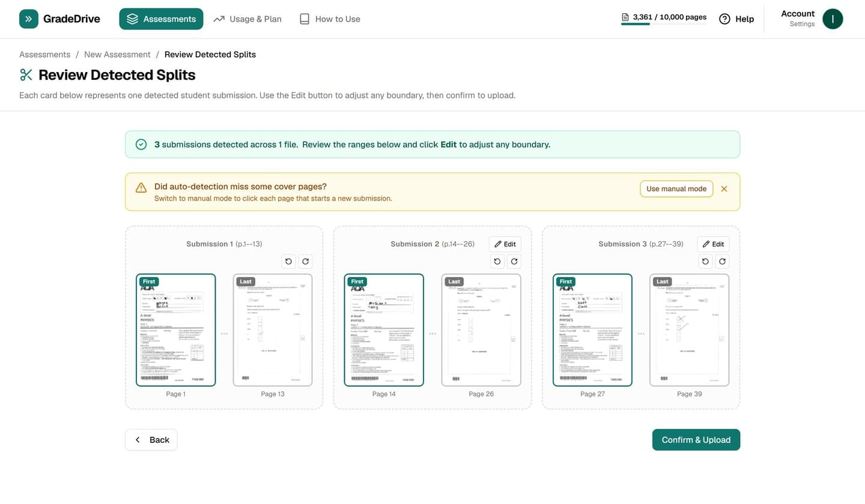865x504 pixels.
Task: Click the Submission 1 (p.1--13) title
Action: pos(224,244)
